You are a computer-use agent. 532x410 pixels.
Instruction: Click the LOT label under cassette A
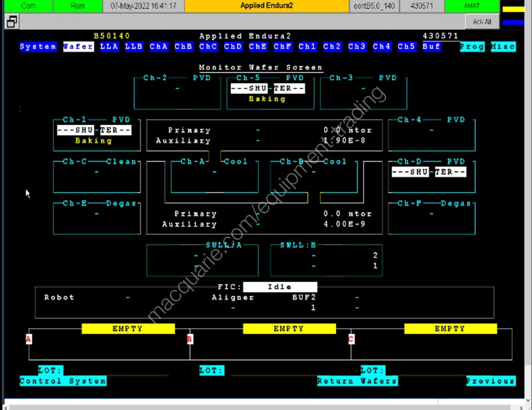tap(50, 370)
